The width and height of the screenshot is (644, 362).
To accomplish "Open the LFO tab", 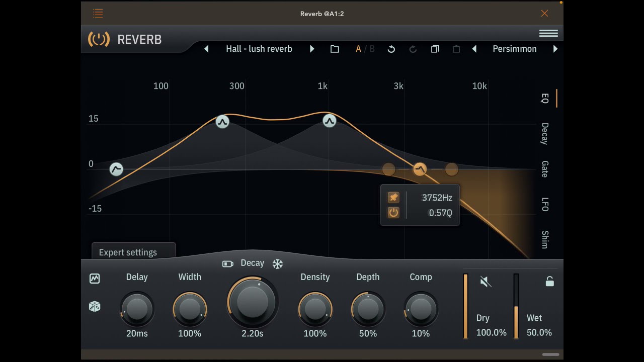I will click(545, 204).
